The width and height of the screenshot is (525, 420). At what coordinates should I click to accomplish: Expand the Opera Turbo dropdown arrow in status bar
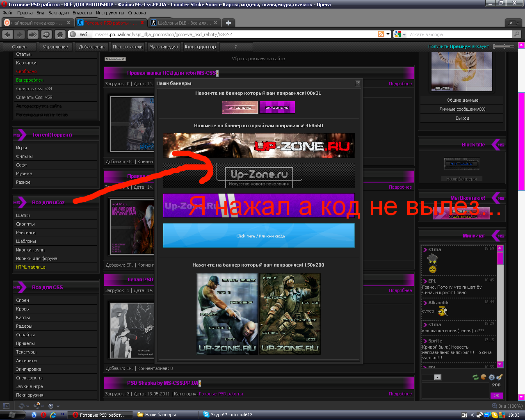[58, 406]
